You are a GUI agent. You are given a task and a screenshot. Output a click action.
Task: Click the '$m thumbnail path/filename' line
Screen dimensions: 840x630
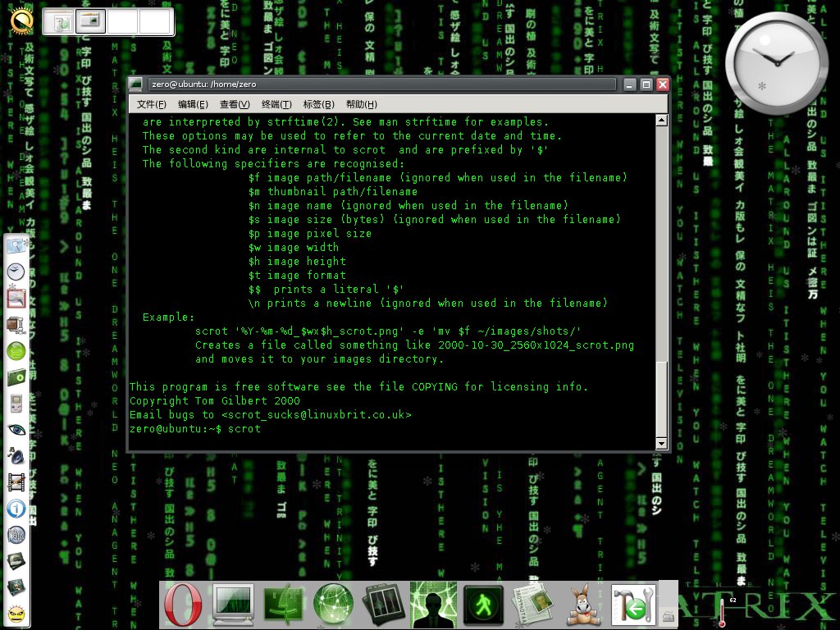333,191
